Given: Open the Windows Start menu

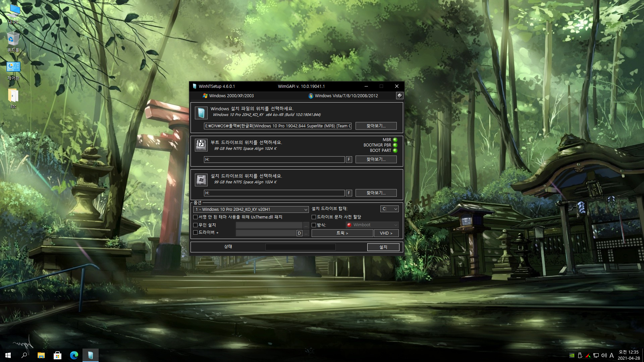Looking at the screenshot, I should click(8, 355).
